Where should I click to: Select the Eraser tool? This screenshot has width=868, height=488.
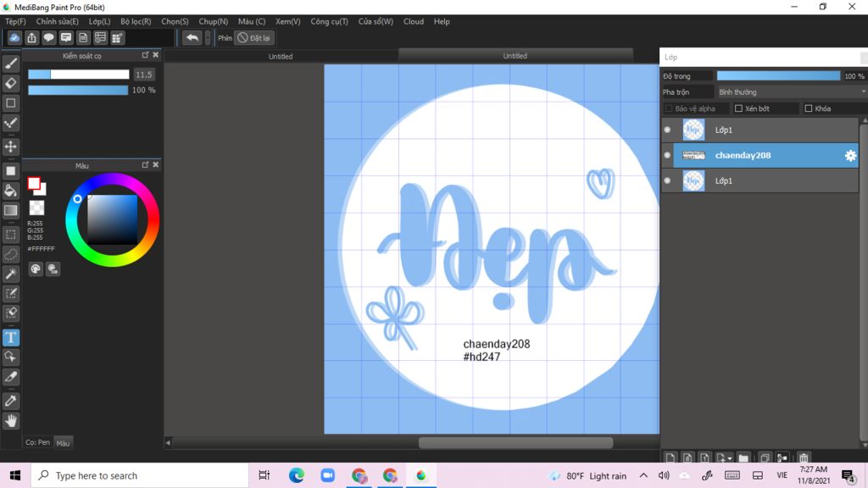[x=10, y=84]
